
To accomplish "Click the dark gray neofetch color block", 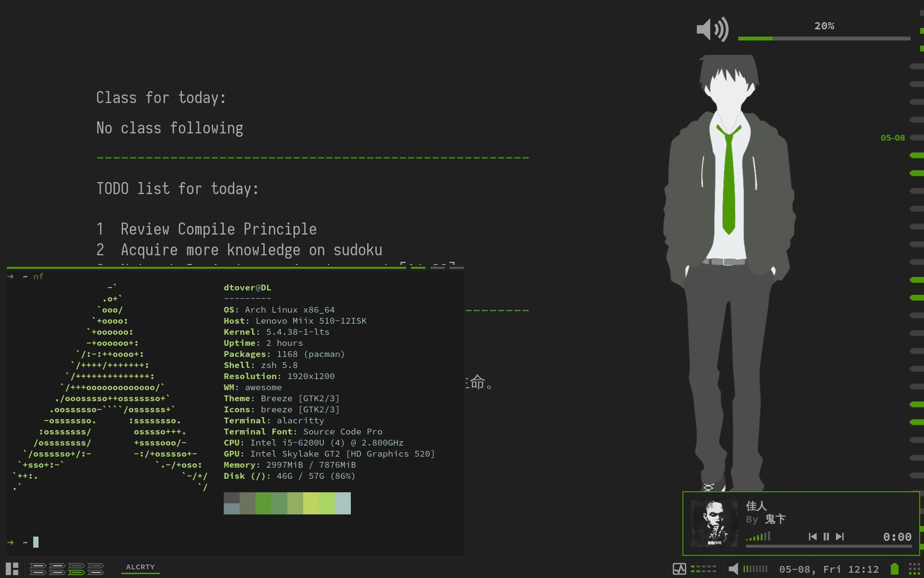I will click(231, 498).
